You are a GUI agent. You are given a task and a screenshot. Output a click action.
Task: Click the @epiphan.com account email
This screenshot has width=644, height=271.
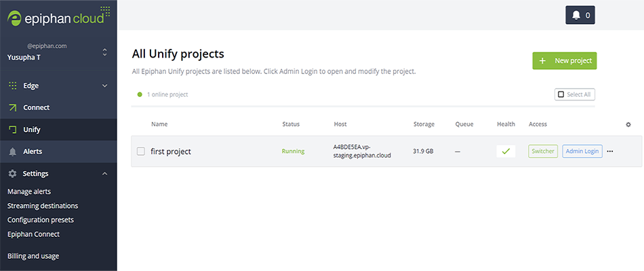pyautogui.click(x=47, y=46)
